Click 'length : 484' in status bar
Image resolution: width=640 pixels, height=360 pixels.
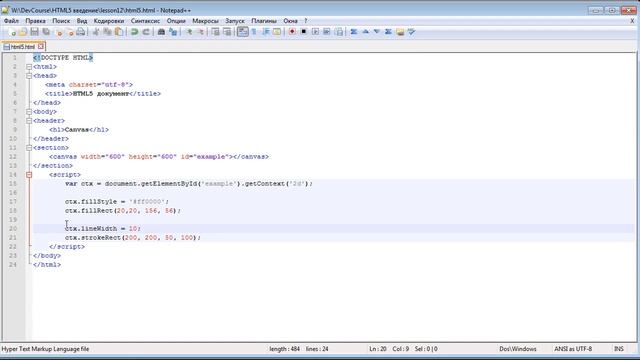[284, 349]
